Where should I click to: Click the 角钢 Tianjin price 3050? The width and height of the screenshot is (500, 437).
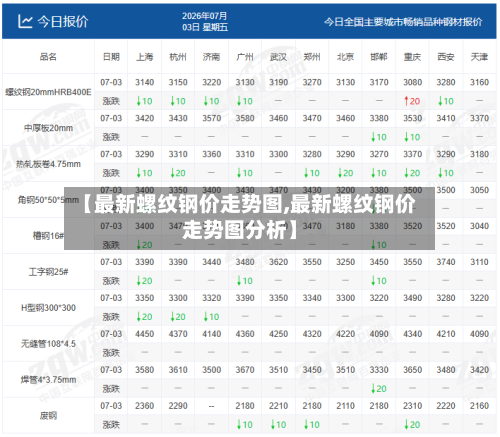tap(479, 190)
